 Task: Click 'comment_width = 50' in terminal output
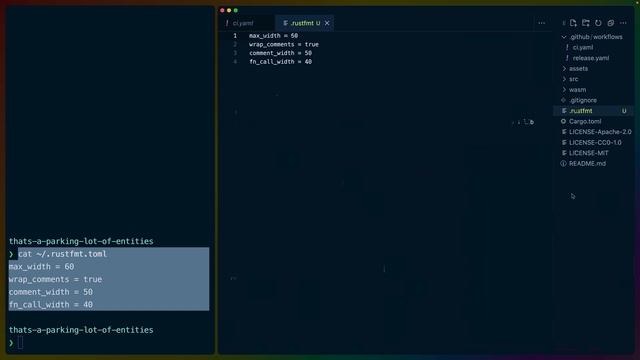tap(51, 292)
